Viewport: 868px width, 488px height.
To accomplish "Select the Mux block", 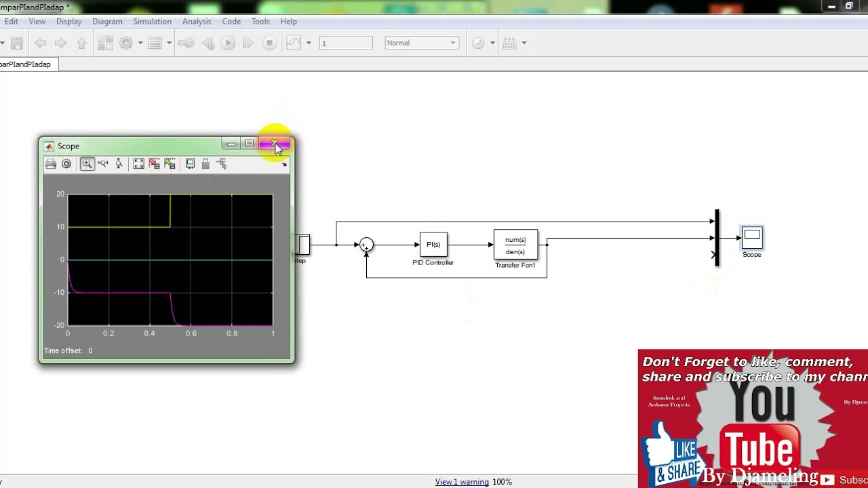I will [x=717, y=238].
